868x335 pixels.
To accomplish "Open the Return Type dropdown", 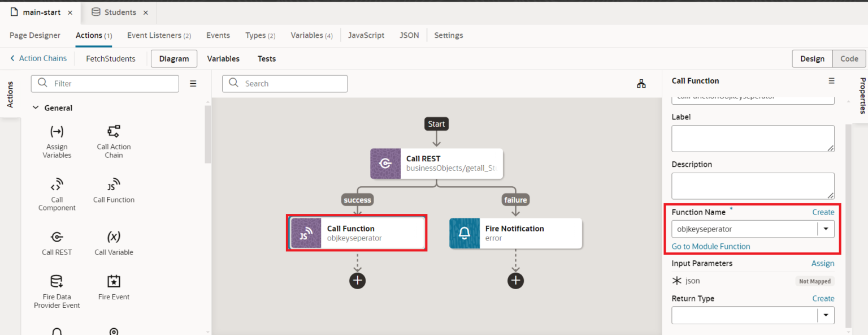I will 826,315.
